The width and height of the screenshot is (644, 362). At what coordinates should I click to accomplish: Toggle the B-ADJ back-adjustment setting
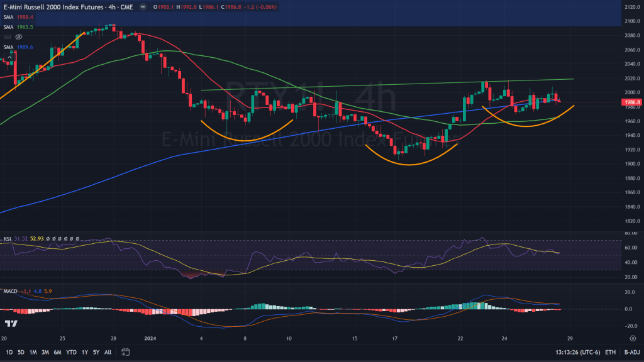pos(631,352)
